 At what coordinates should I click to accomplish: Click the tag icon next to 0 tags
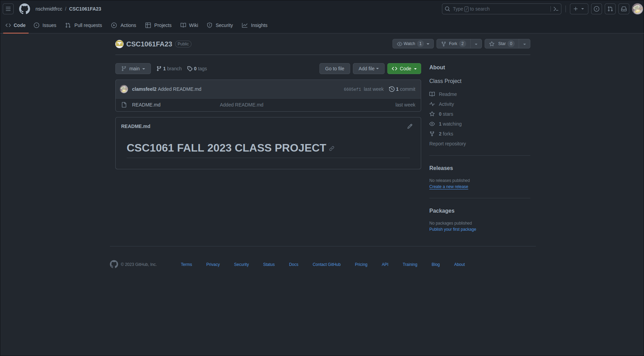(190, 69)
